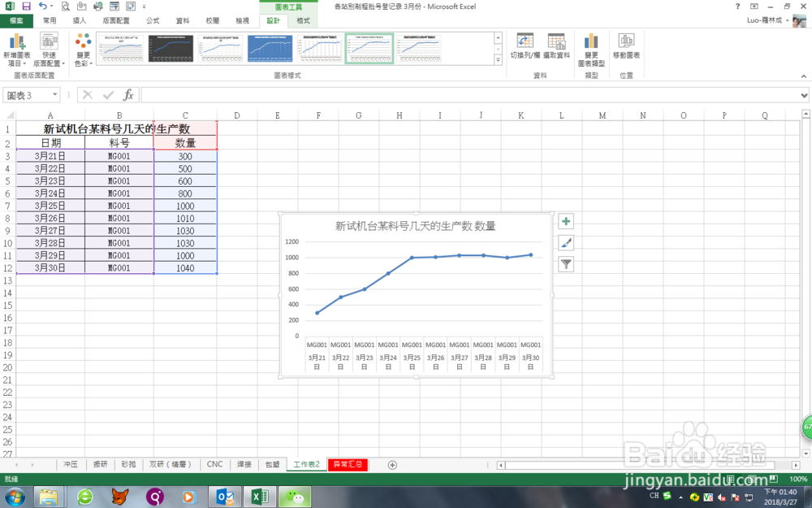
Task: Click the sheet tab scroll left arrow
Action: pyautogui.click(x=16, y=465)
